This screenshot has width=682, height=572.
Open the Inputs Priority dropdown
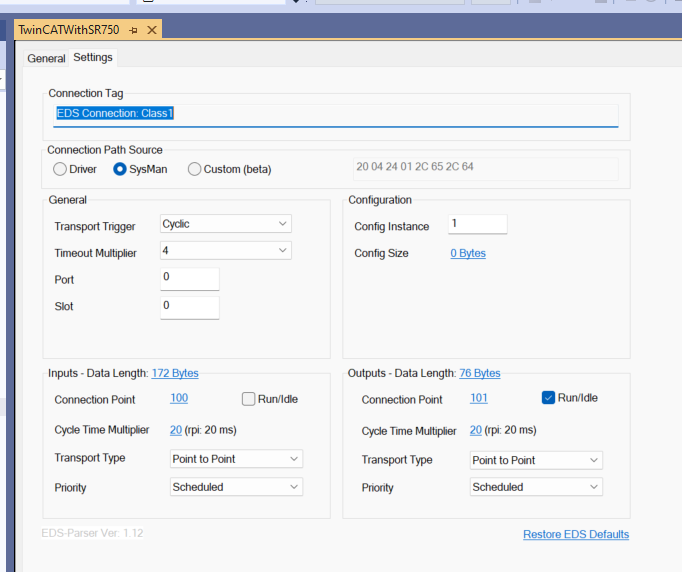click(236, 487)
